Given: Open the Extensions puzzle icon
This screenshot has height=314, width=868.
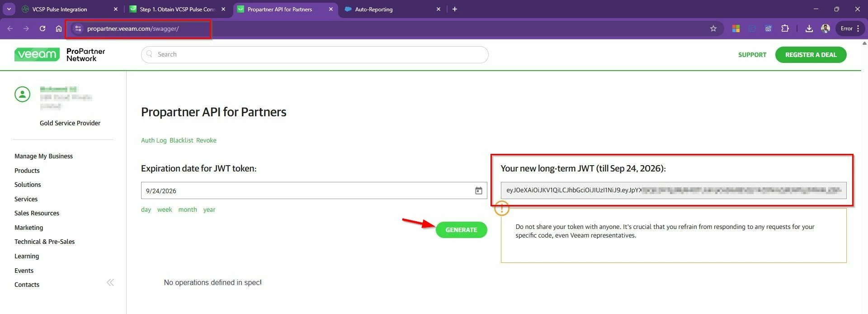Looking at the screenshot, I should pyautogui.click(x=785, y=29).
